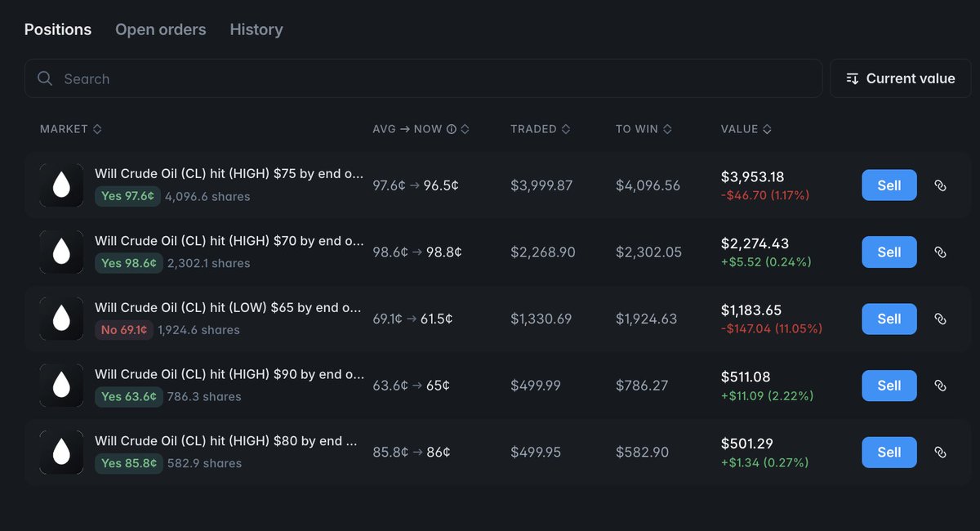The image size is (980, 531).
Task: Open the Crude Oil LOW $65 market
Action: (x=228, y=308)
